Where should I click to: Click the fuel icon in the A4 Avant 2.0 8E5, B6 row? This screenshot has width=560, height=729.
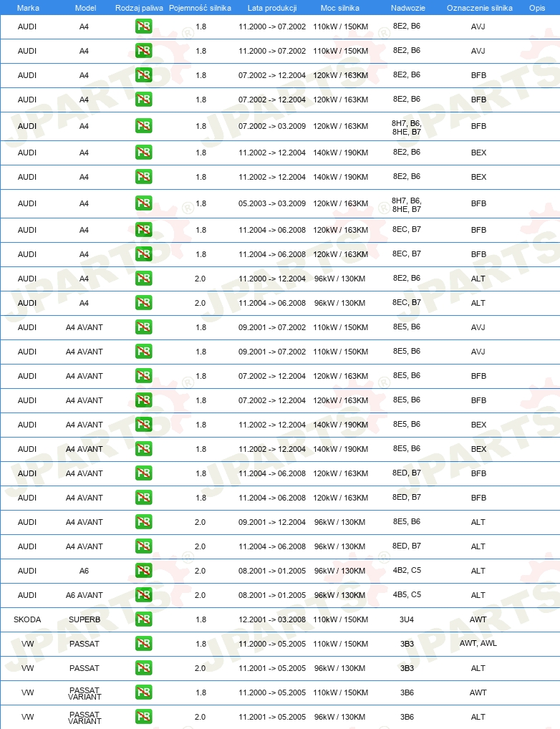(144, 522)
